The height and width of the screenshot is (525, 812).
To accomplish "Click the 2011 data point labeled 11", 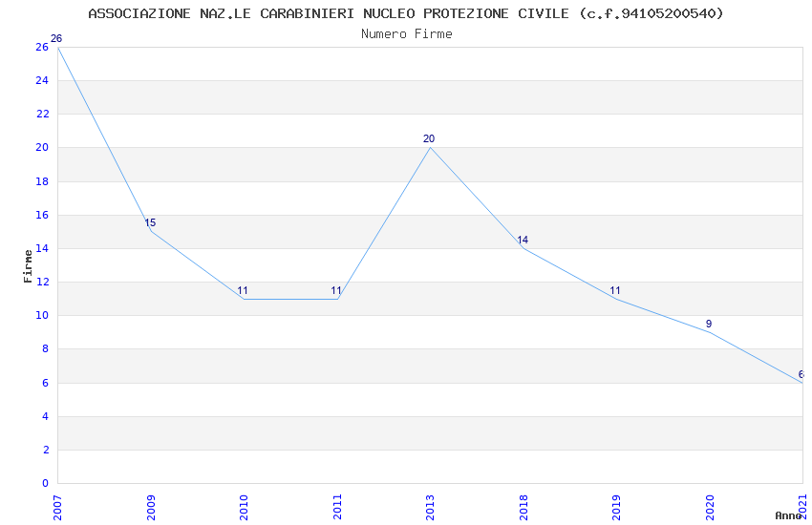I will [337, 299].
